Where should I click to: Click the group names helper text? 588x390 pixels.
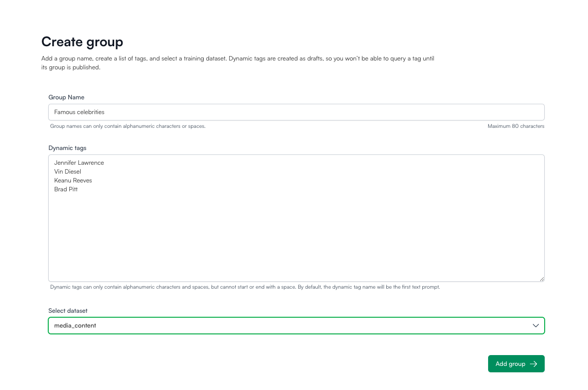pos(127,126)
